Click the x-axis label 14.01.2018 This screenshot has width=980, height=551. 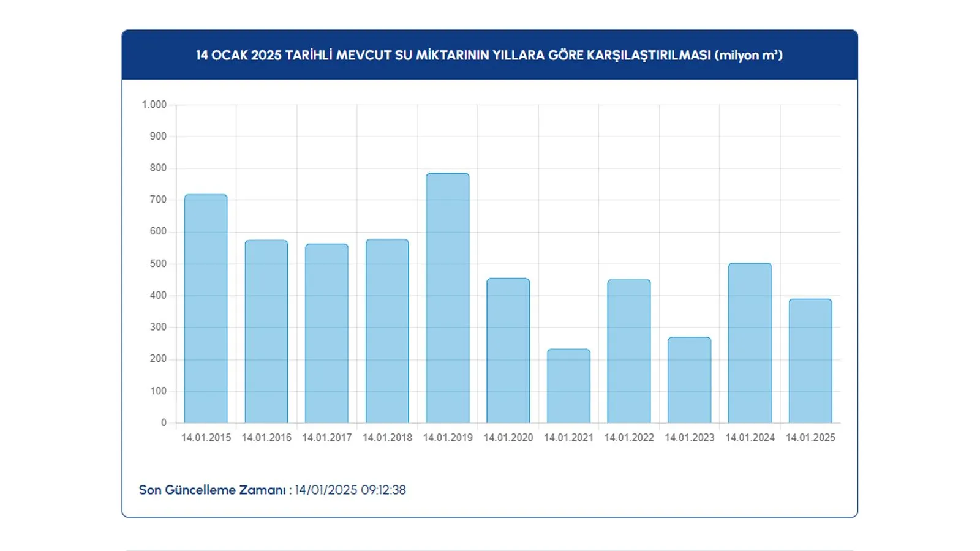[387, 438]
